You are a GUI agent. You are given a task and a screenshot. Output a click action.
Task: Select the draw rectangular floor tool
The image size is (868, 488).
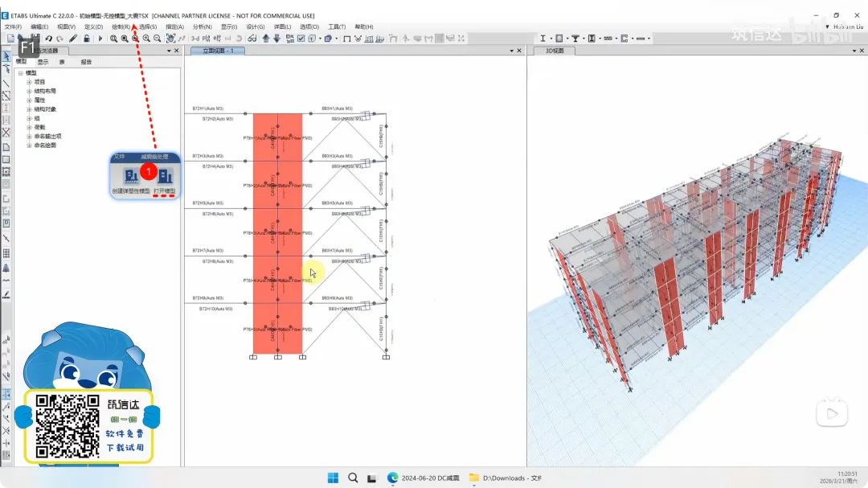(6, 159)
